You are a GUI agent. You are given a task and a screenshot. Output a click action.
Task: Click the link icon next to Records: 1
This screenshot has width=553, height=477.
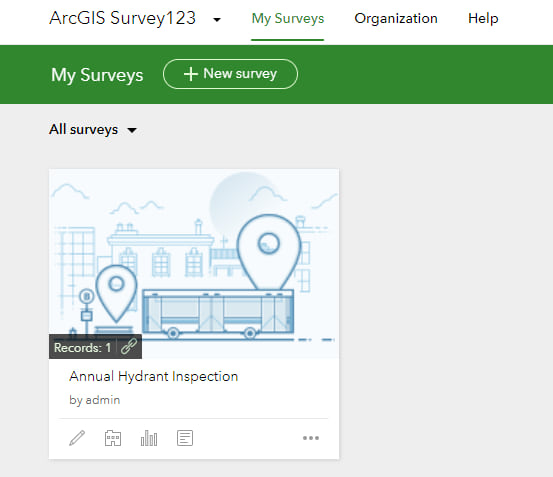[x=129, y=347]
